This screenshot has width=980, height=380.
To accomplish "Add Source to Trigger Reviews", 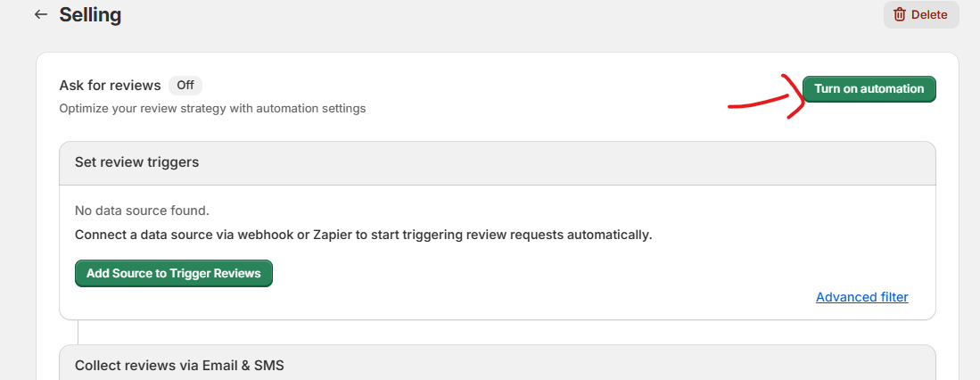I will click(173, 274).
